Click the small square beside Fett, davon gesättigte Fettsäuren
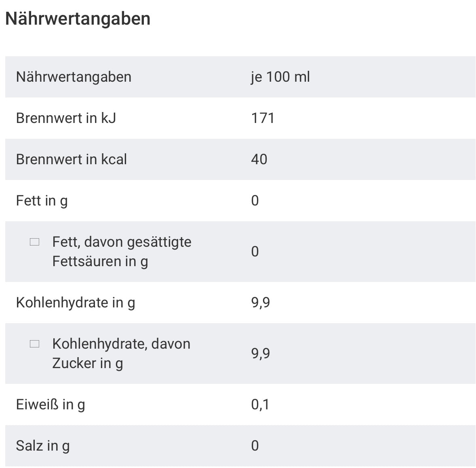Image resolution: width=476 pixels, height=468 pixels. pos(35,242)
